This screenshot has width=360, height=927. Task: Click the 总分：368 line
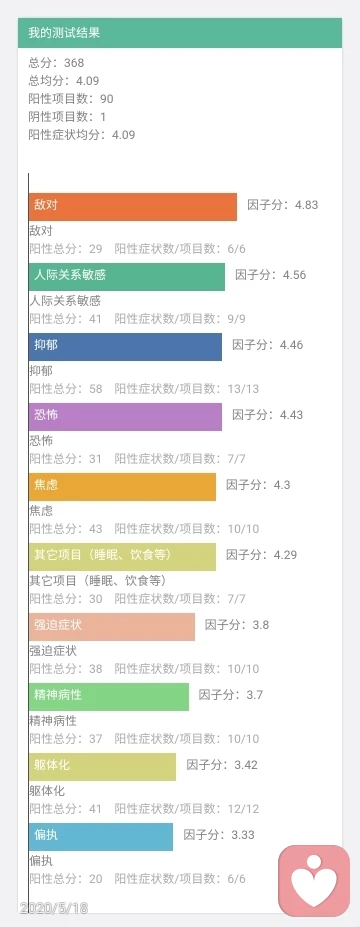point(56,63)
